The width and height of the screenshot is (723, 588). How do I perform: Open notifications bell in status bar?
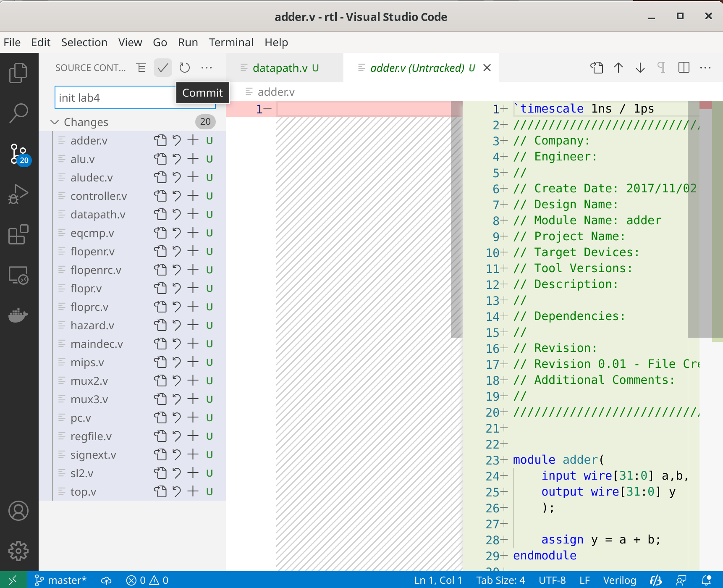(707, 580)
